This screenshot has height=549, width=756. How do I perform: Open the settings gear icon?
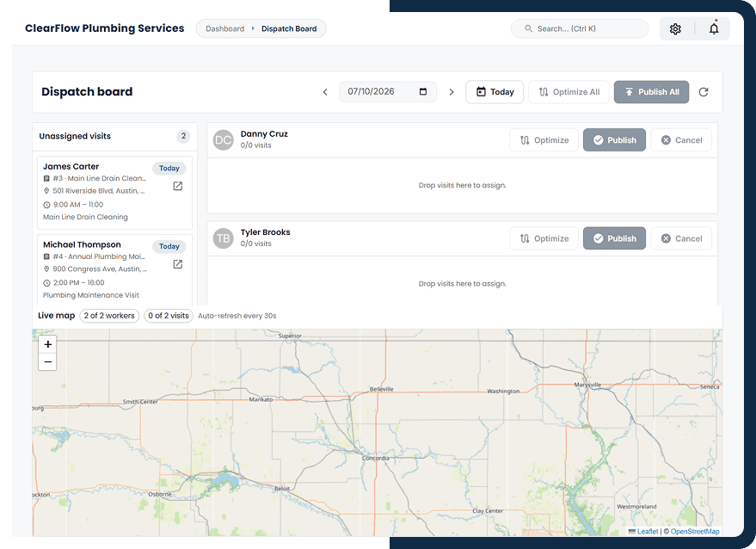[675, 29]
